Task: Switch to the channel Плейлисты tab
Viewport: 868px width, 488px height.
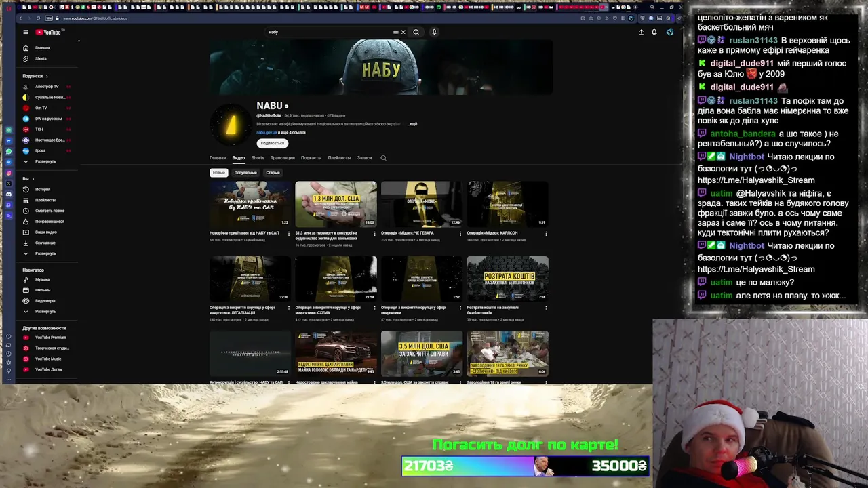Action: pyautogui.click(x=339, y=158)
